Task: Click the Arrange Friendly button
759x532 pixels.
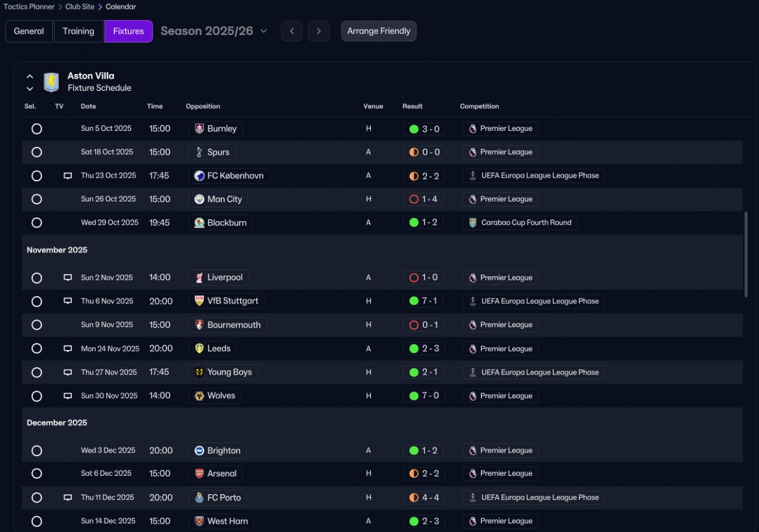Action: tap(379, 31)
